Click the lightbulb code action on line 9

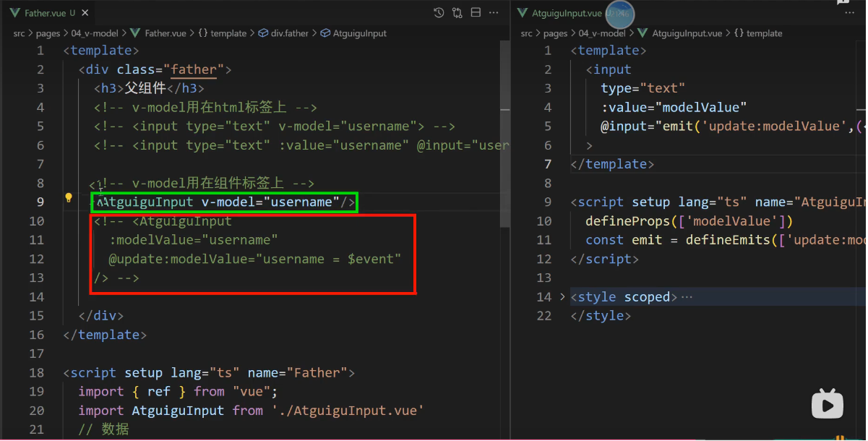pyautogui.click(x=69, y=198)
